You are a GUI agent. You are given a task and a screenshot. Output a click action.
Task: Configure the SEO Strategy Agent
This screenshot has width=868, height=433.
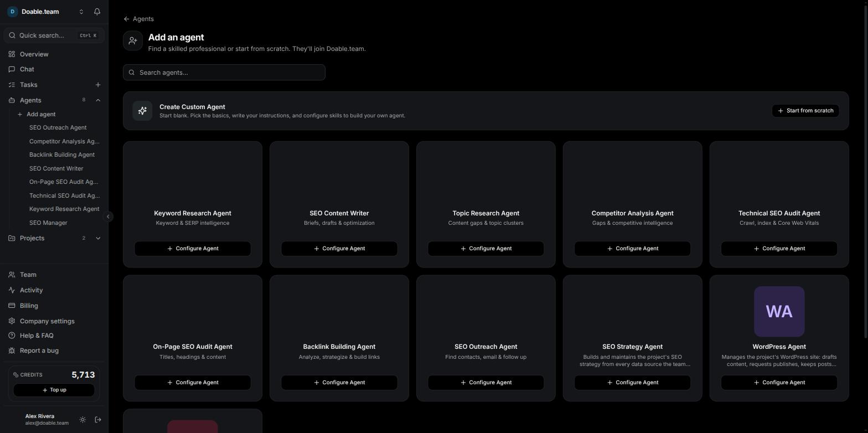tap(633, 383)
